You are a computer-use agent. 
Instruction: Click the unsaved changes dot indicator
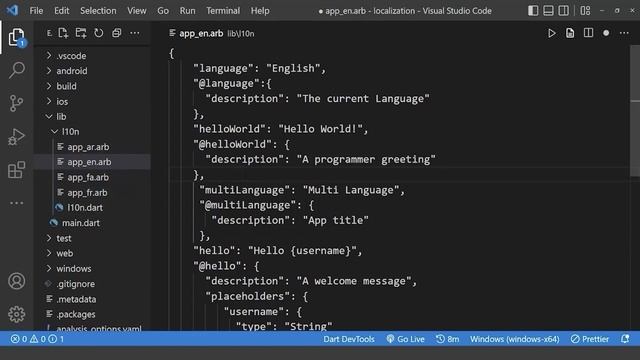point(606,33)
